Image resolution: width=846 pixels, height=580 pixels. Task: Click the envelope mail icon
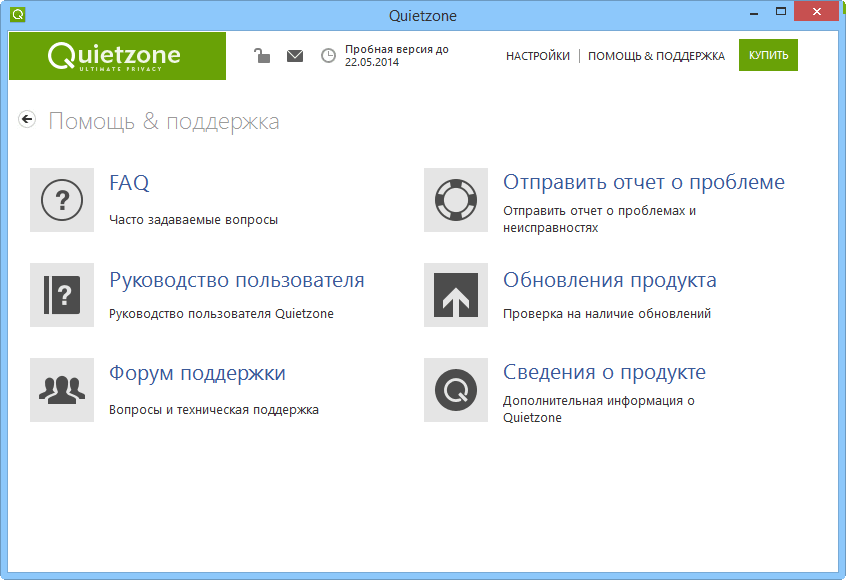[x=295, y=56]
